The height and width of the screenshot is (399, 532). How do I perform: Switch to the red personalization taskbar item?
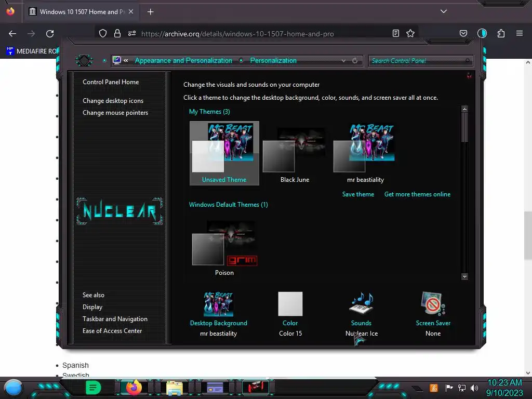pos(256,387)
